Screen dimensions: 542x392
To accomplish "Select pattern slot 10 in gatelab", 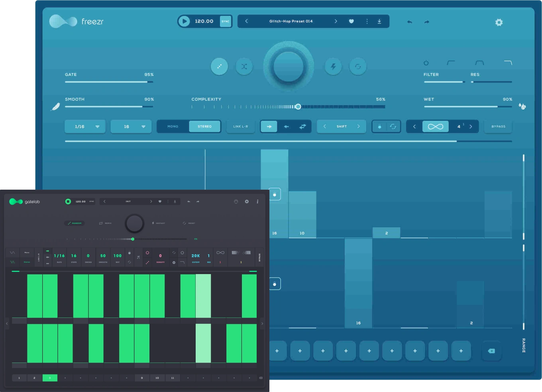I will 157,378.
